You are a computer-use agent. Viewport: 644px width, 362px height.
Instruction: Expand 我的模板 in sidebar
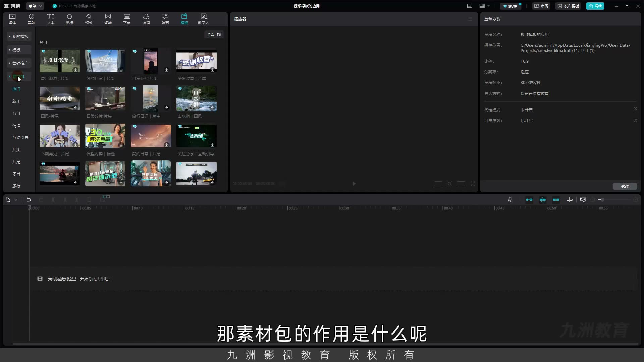19,36
